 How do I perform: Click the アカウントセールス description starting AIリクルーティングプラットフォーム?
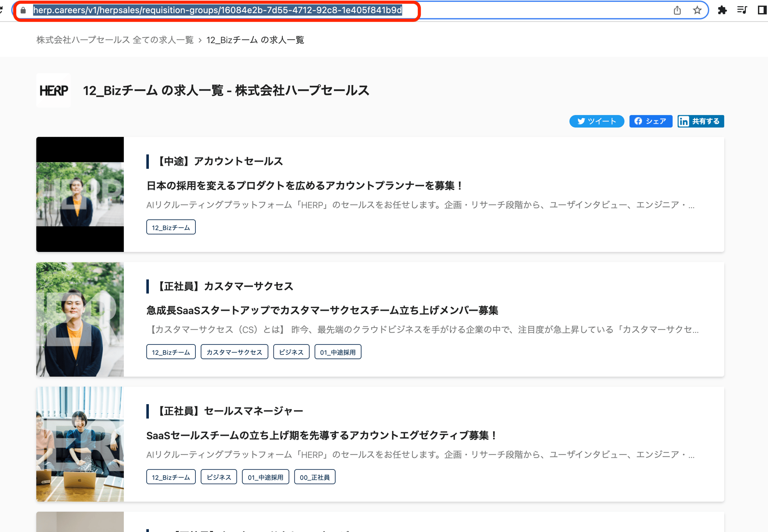(x=420, y=205)
